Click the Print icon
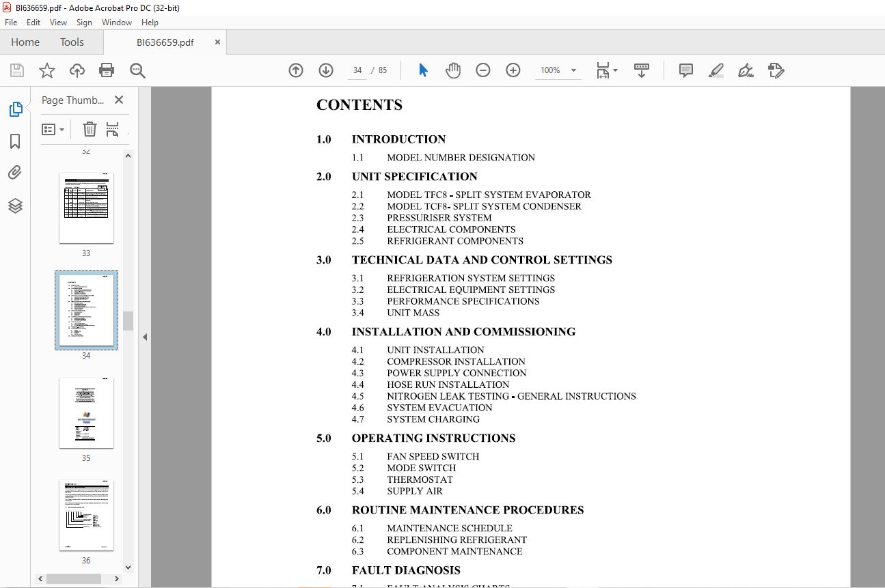 (x=107, y=70)
